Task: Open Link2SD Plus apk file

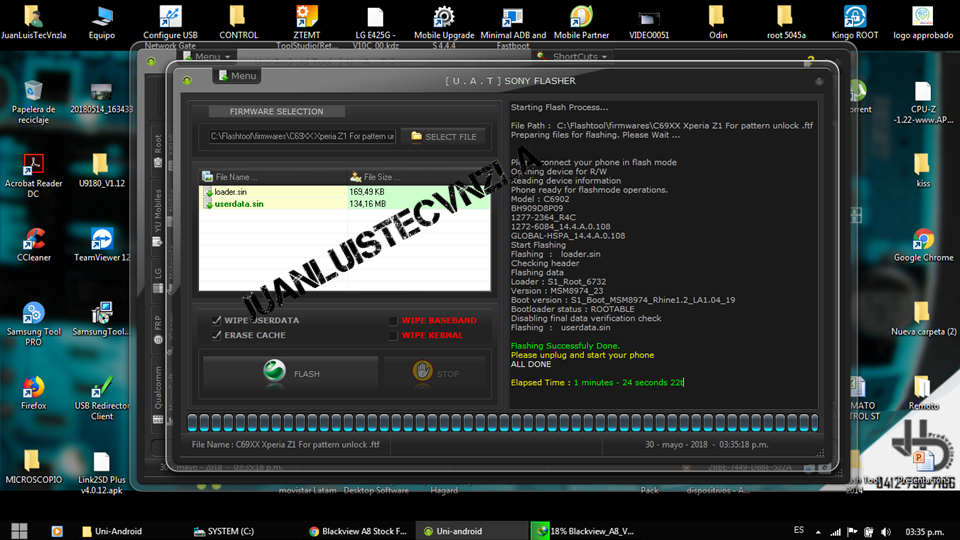Action: (x=102, y=473)
